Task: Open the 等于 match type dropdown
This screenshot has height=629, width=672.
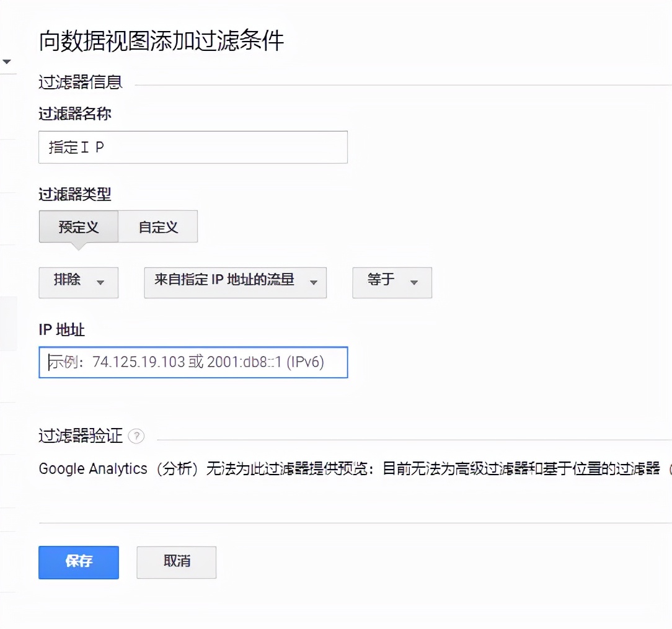Action: (x=392, y=282)
